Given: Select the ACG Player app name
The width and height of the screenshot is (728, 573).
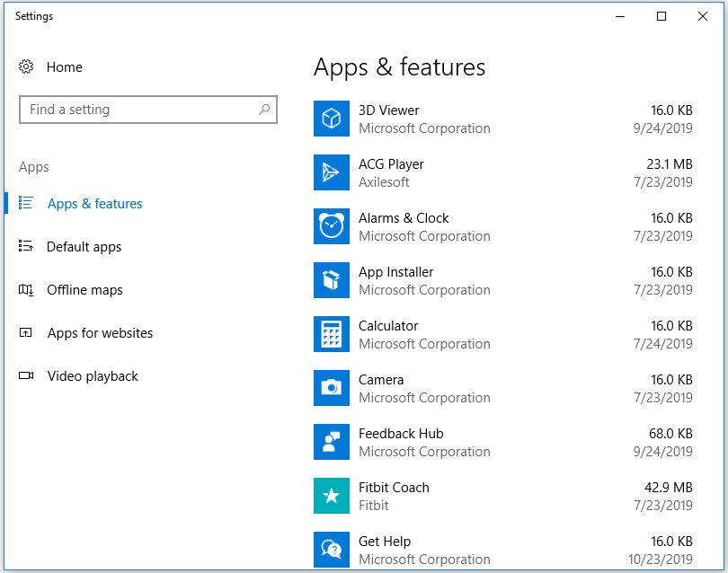Looking at the screenshot, I should click(391, 164).
